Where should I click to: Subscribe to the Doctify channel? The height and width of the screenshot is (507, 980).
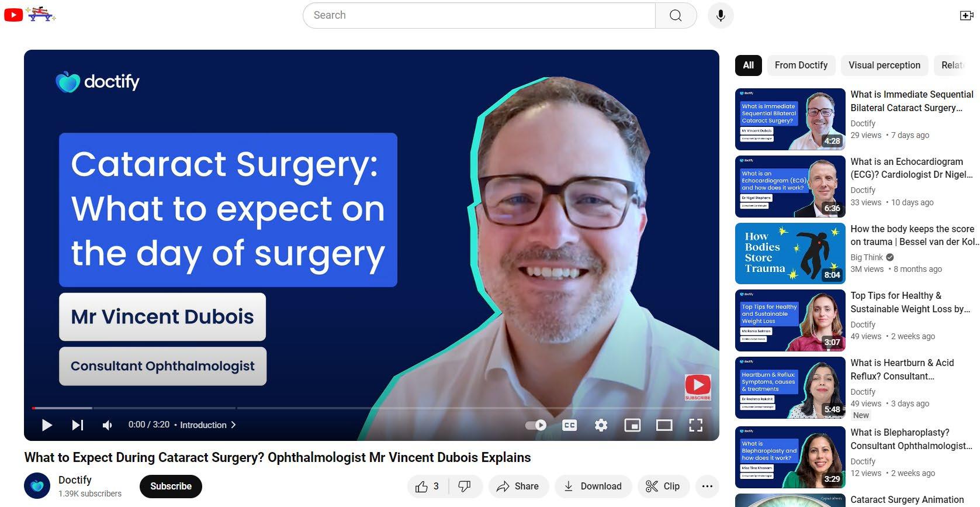tap(171, 486)
